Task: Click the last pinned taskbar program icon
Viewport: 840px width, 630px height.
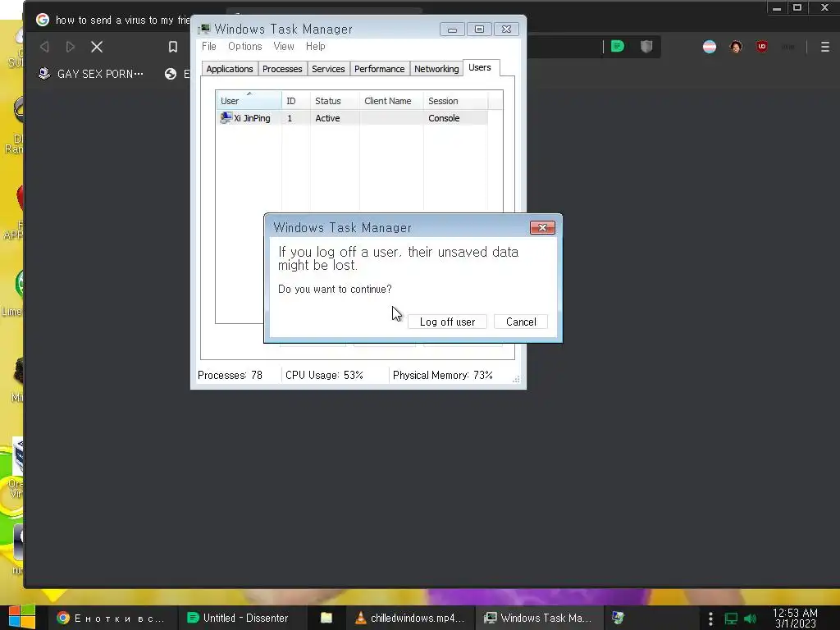Action: click(x=619, y=619)
